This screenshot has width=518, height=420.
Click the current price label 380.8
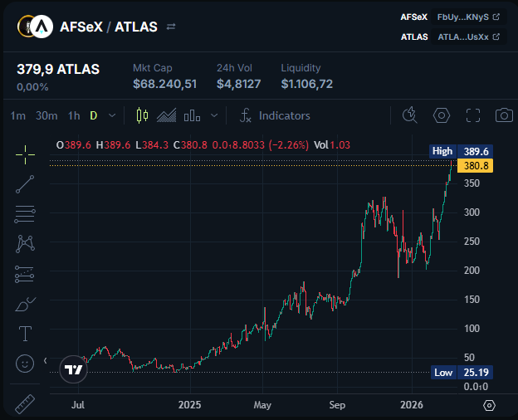[476, 165]
